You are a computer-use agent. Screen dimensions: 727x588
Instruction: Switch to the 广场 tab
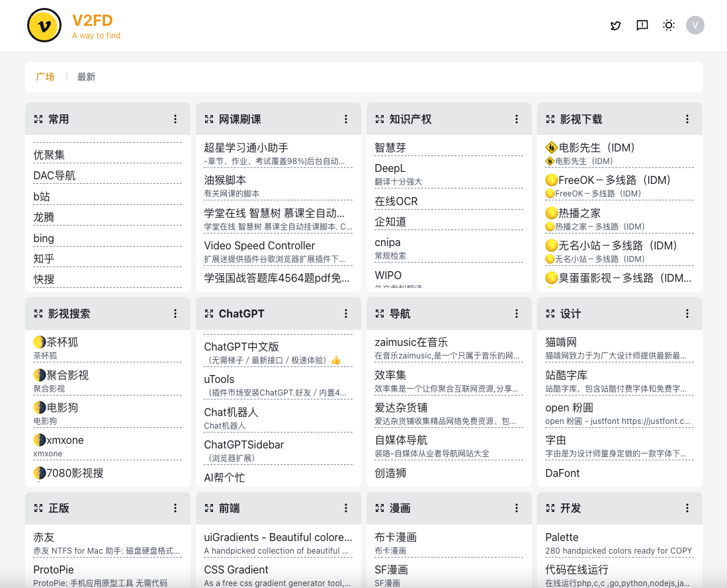46,77
